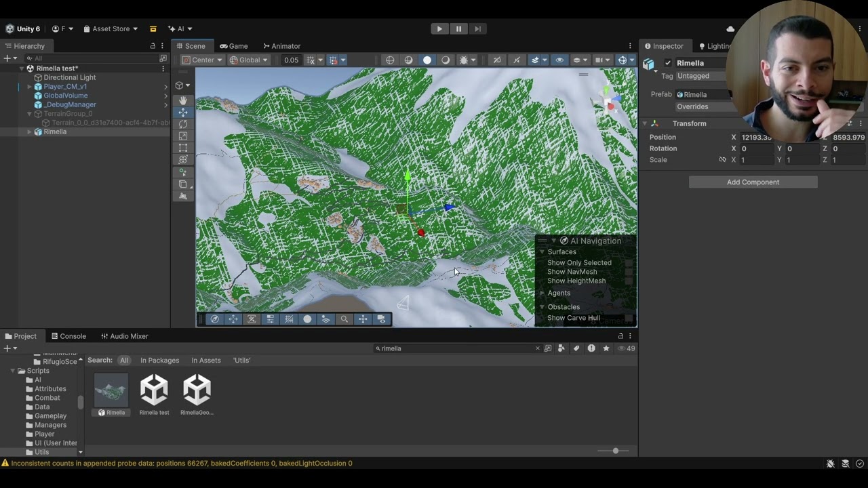Toggle hidden packages count eye icon
868x488 pixels.
627,348
